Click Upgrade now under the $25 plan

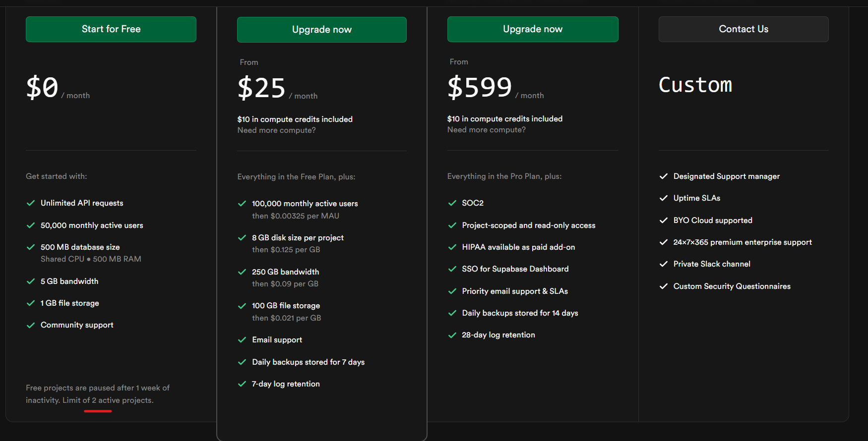tap(322, 30)
